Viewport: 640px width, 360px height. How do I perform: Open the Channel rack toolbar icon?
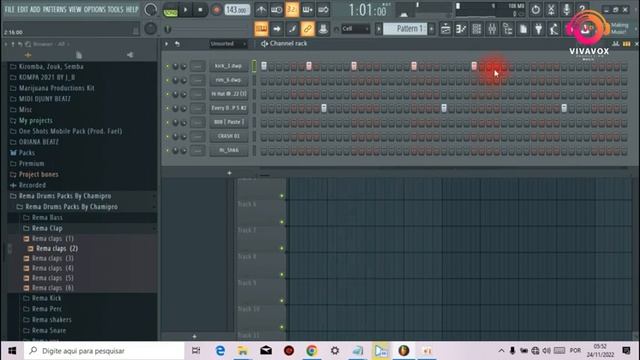click(x=476, y=29)
